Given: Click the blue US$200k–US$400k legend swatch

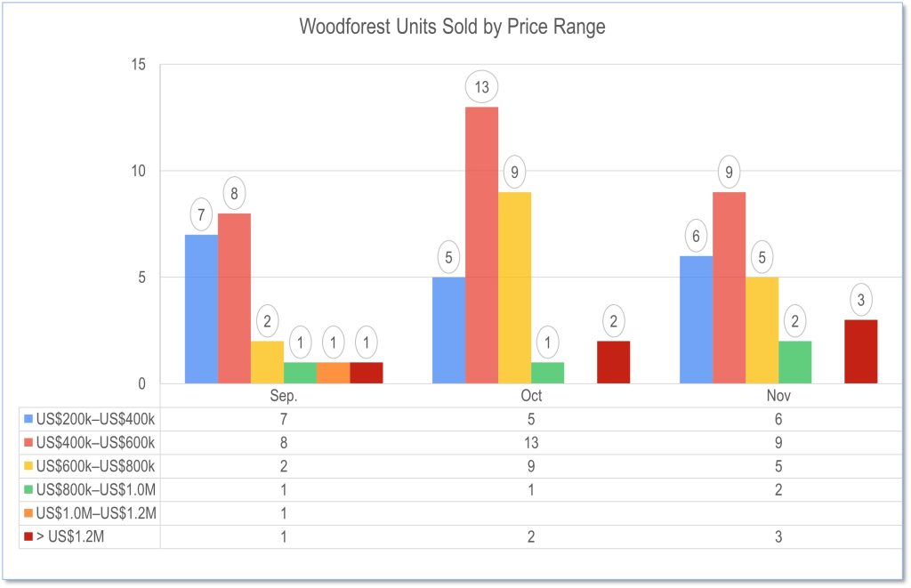Looking at the screenshot, I should pyautogui.click(x=28, y=419).
